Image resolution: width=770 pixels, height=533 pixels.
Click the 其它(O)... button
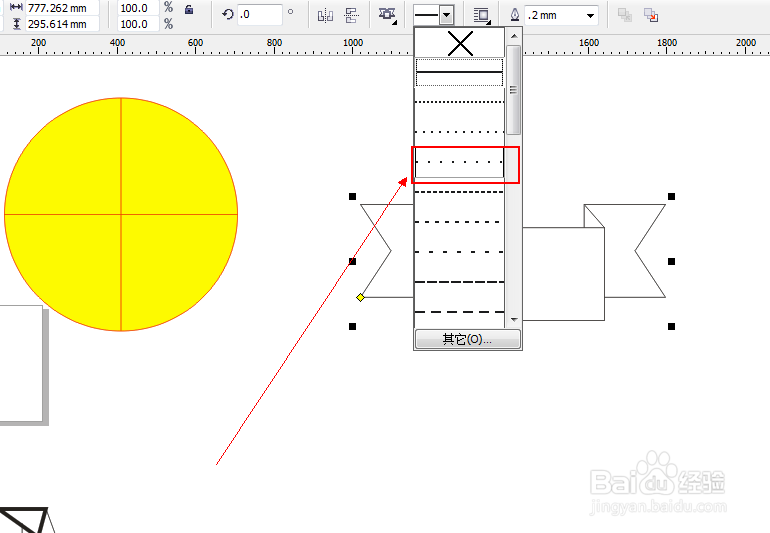click(x=468, y=339)
